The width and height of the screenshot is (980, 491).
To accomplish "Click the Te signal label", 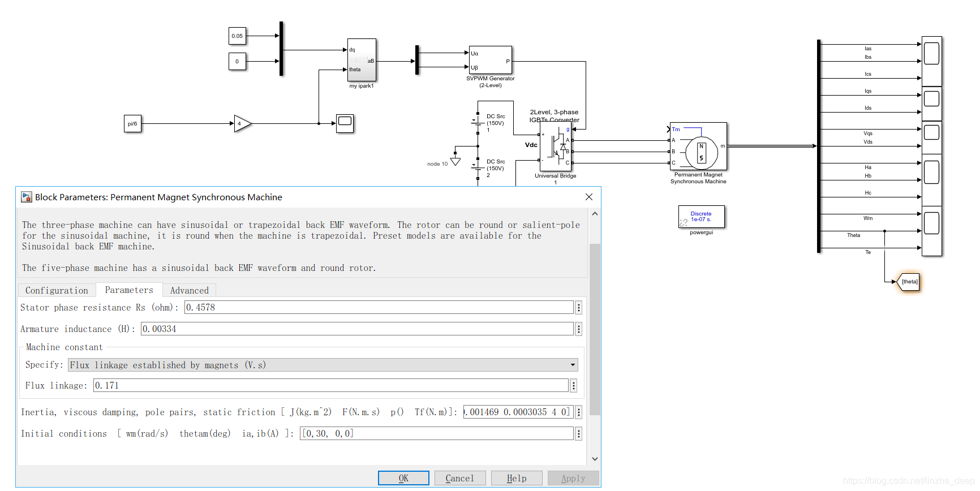I will point(868,252).
